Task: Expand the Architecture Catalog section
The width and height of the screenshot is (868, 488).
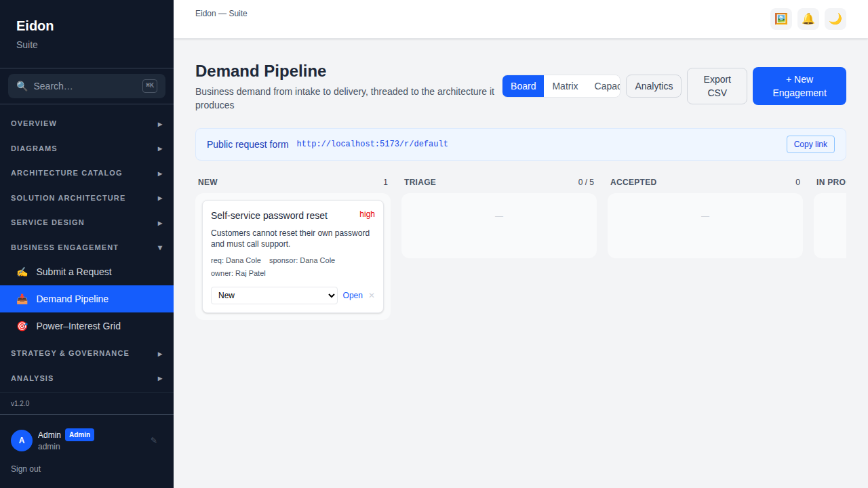Action: click(87, 173)
